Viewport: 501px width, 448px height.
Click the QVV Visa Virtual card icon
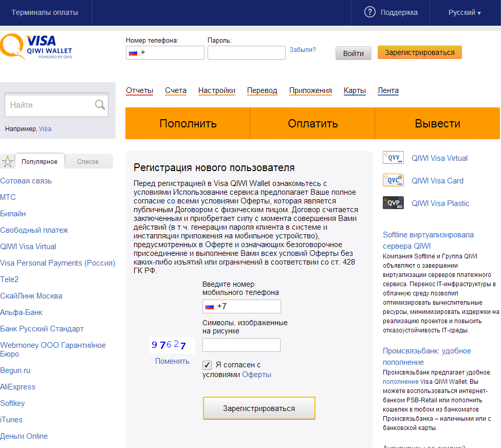(393, 158)
